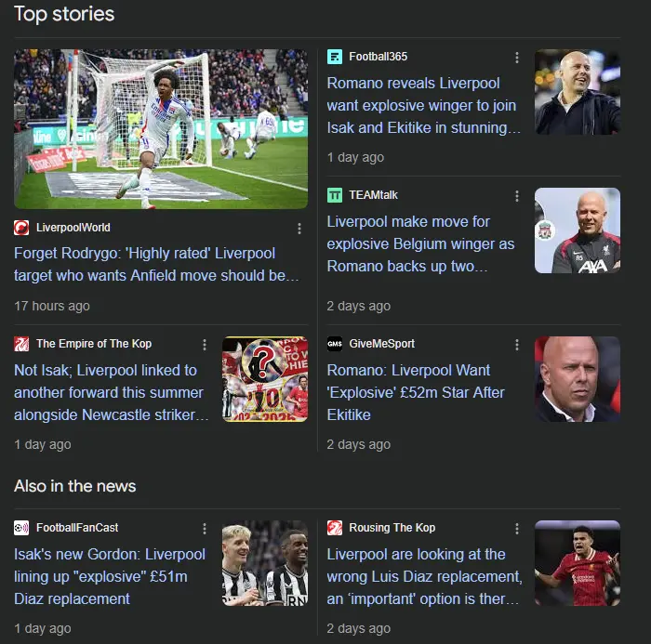651x644 pixels.
Task: Click the Lyon player celebrating goal thumbnail
Action: point(161,128)
